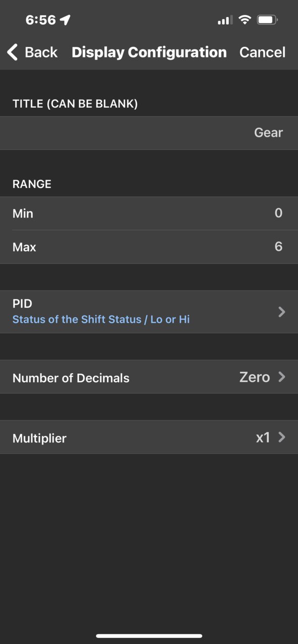Tap the location arrow in status bar
The height and width of the screenshot is (644, 298).
pyautogui.click(x=65, y=20)
